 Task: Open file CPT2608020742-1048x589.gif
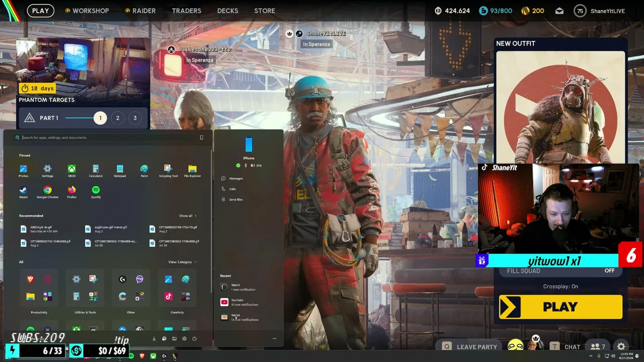[45, 243]
